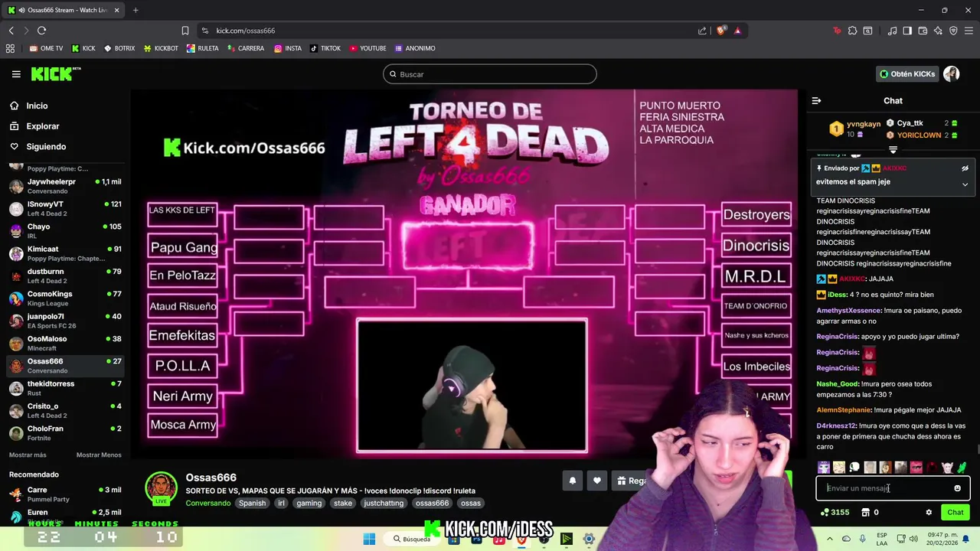Open thekidtorress channel in sidebar
This screenshot has height=551, width=980.
pos(65,388)
